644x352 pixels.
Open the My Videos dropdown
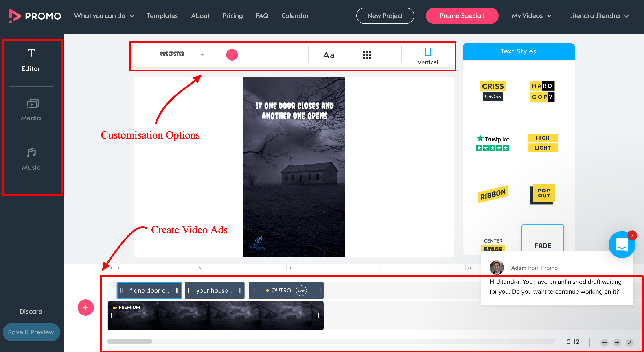click(x=531, y=16)
